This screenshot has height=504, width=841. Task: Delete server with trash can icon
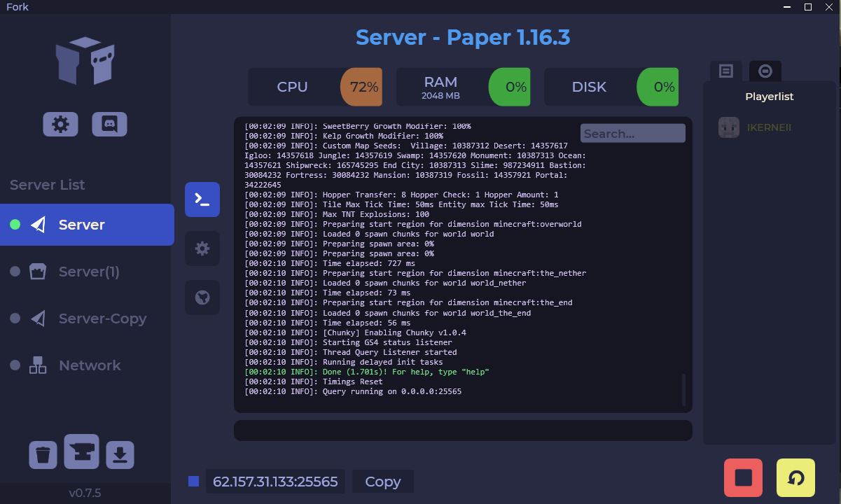[43, 455]
